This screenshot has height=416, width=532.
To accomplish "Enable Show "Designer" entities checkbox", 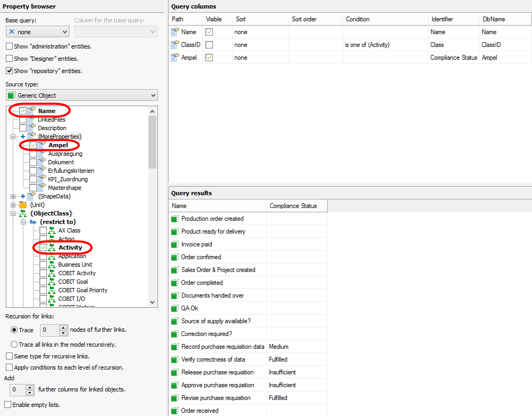I will (10, 59).
